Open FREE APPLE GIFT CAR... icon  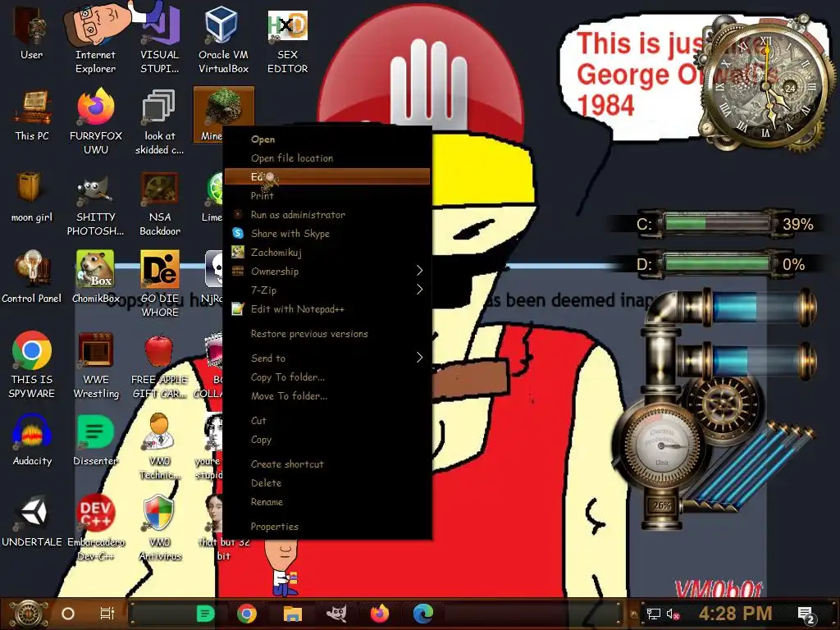point(159,364)
